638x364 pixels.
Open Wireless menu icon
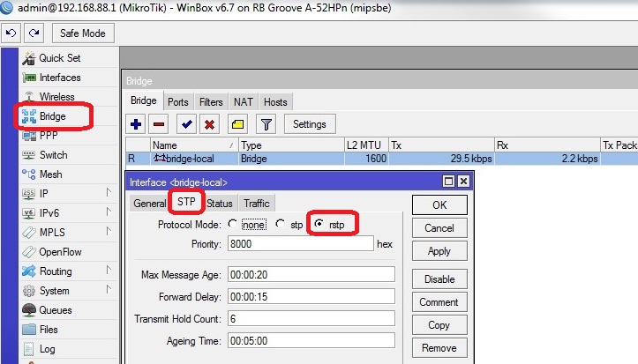click(29, 97)
